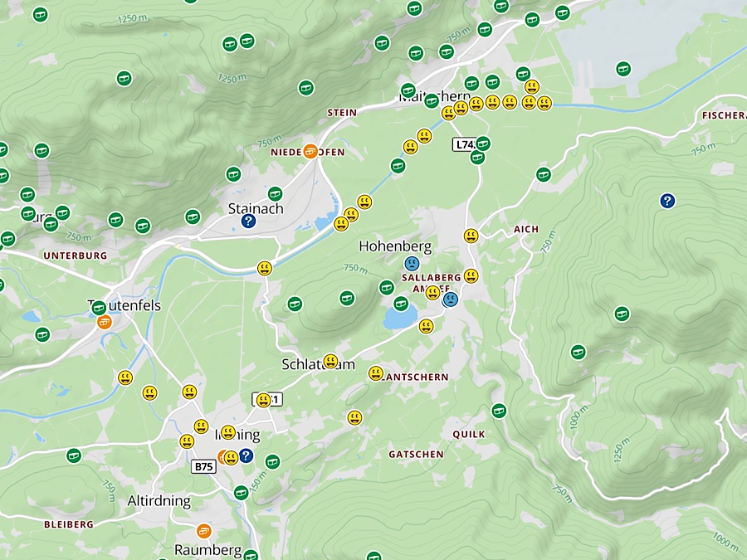Viewport: 747px width, 560px height.
Task: Open the yellow smiley marker on Schlattham label
Action: [330, 361]
